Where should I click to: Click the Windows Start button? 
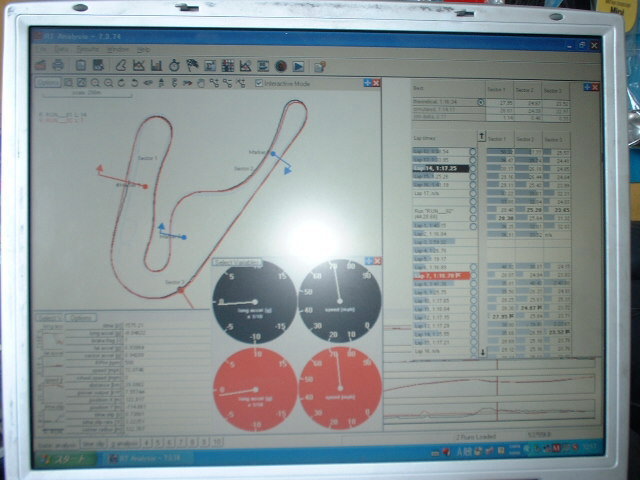(x=65, y=459)
